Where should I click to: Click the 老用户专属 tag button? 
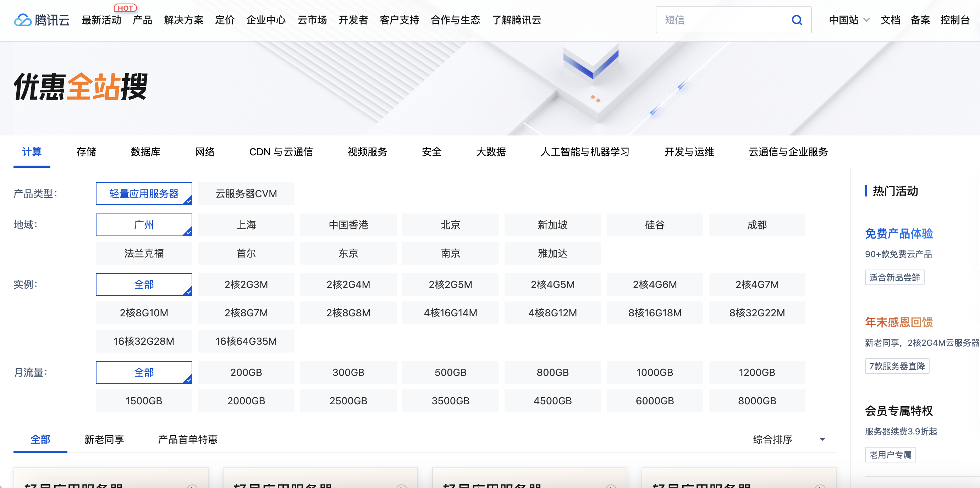click(x=890, y=455)
